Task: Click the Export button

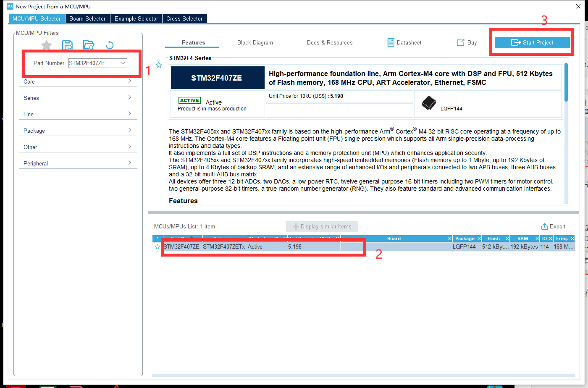Action: [554, 226]
